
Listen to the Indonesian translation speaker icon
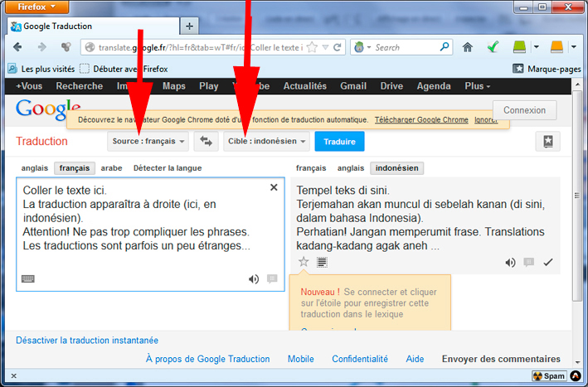click(510, 263)
